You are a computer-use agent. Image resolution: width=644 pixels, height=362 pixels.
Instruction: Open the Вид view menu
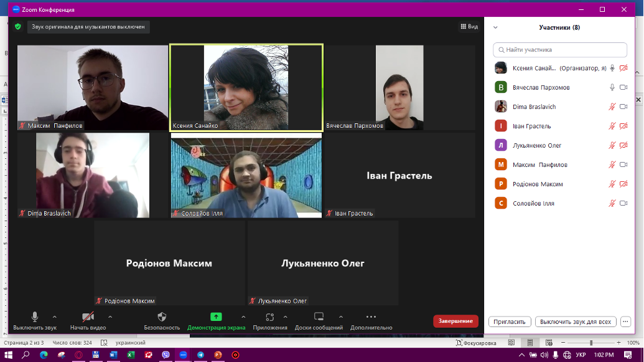(469, 27)
